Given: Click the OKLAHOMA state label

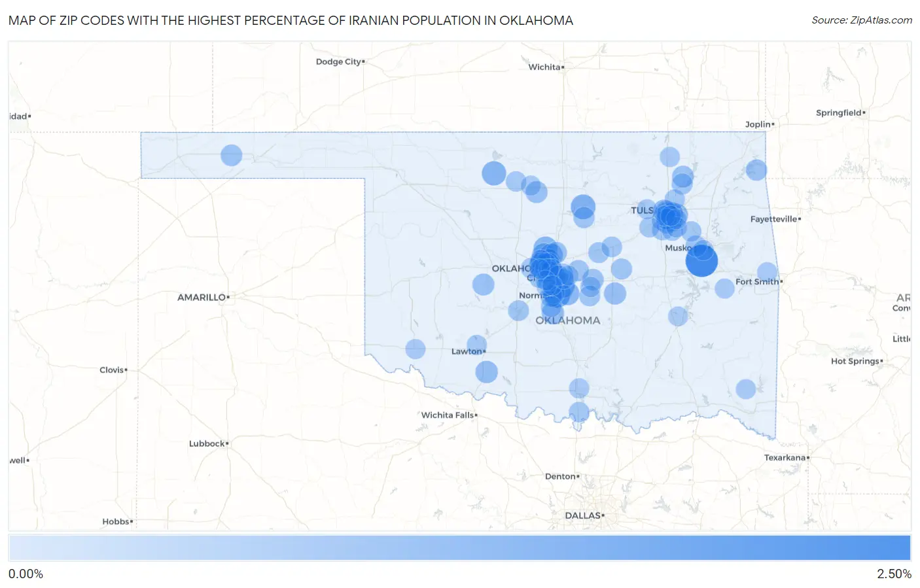Looking at the screenshot, I should [567, 320].
